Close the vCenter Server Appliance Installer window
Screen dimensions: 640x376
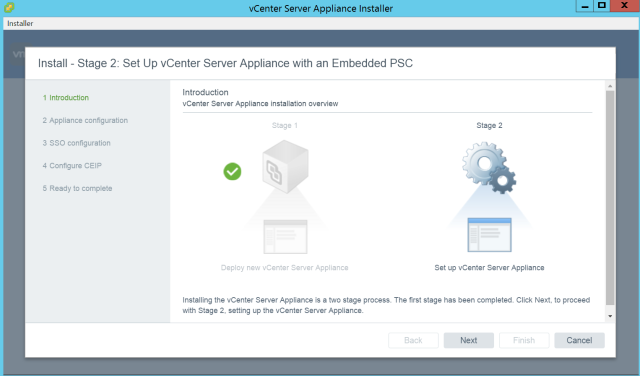[x=624, y=6]
